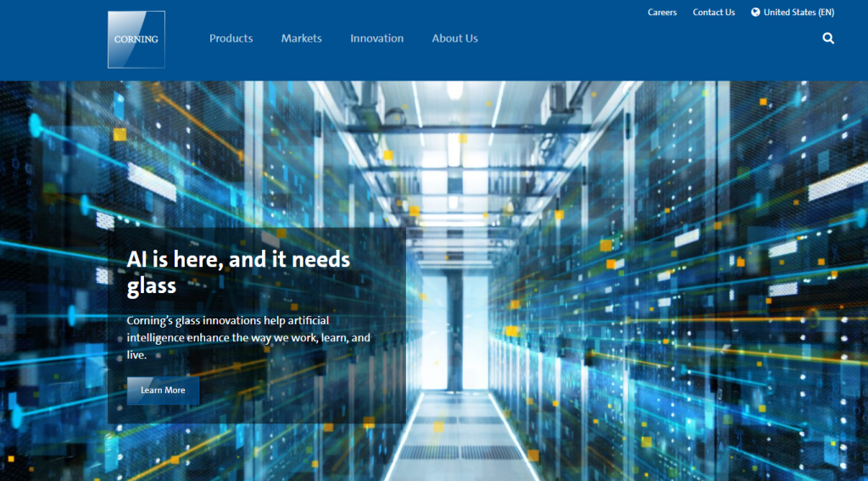
Task: Expand the About Us navigation item
Action: (x=454, y=38)
